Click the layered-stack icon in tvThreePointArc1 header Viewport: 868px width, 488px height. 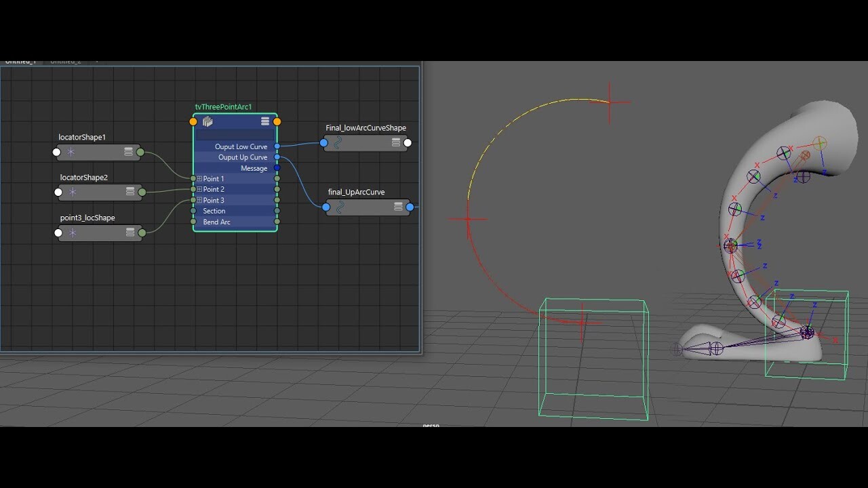pos(208,121)
